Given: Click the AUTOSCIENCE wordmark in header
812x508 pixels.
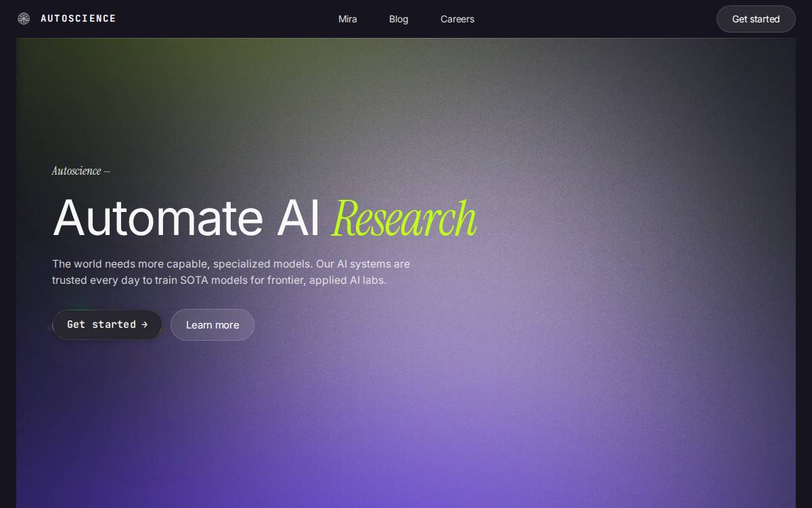Looking at the screenshot, I should [78, 19].
